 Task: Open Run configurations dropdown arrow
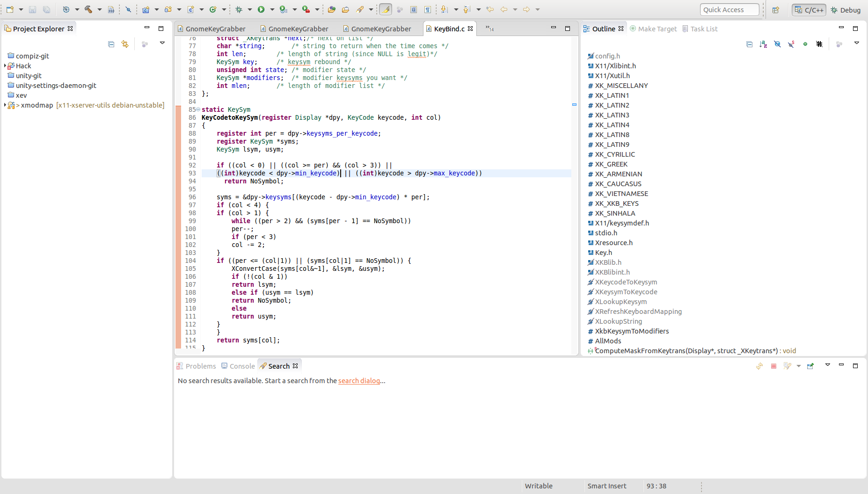(x=272, y=9)
